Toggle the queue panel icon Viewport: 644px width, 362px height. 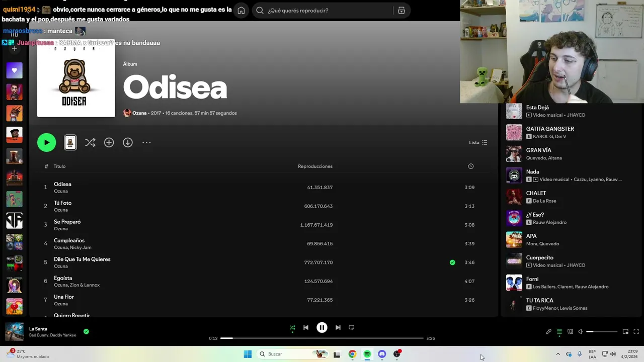(559, 332)
